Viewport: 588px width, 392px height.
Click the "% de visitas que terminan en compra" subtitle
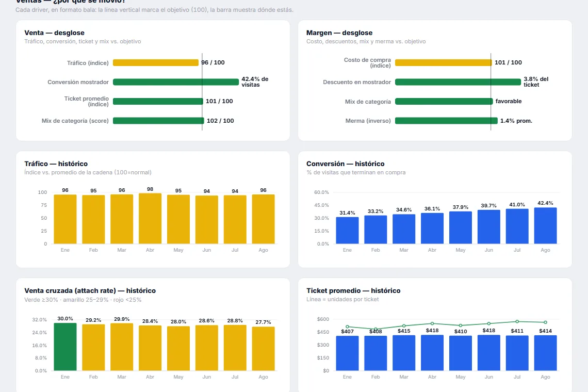(356, 173)
